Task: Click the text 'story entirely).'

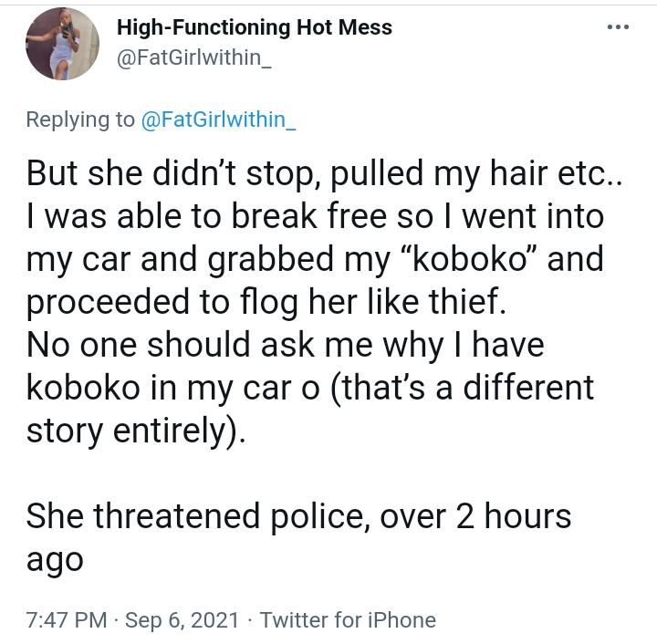Action: [x=136, y=431]
